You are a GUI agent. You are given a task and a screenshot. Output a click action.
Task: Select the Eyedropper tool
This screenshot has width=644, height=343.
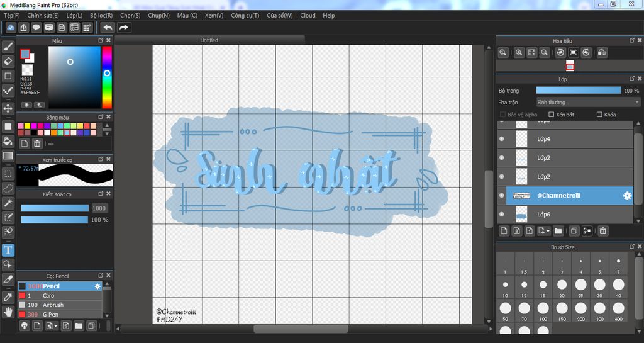8,297
